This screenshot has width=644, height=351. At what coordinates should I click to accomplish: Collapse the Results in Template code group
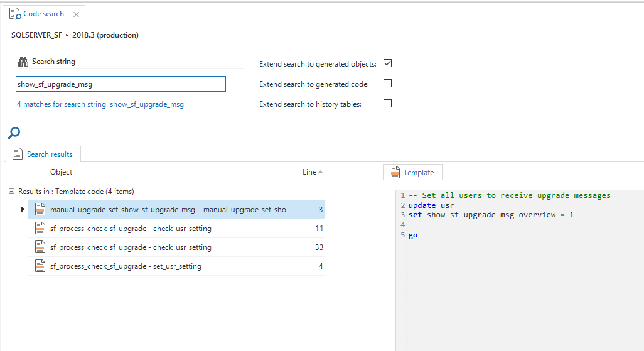[11, 192]
